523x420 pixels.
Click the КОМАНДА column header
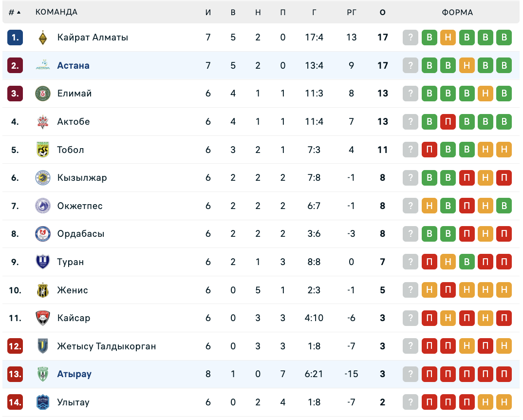56,12
